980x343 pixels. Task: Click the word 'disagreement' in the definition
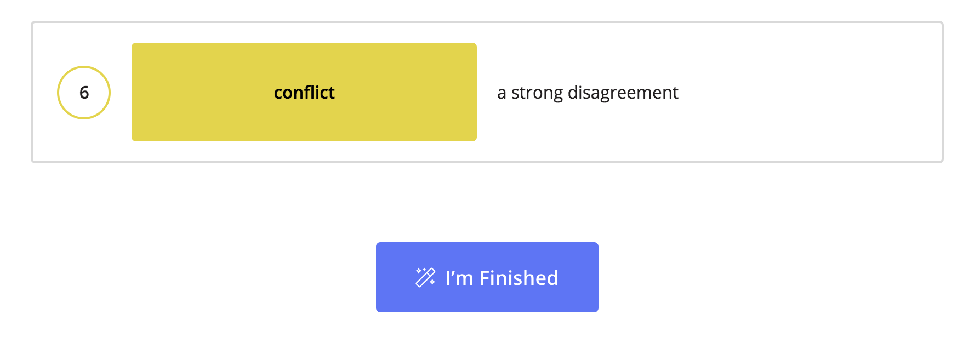(x=623, y=93)
